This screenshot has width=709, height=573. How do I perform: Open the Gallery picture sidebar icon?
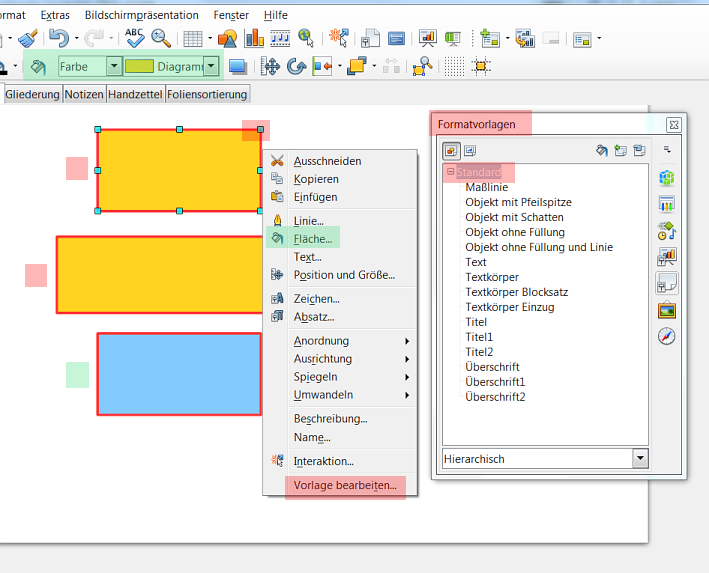[x=666, y=310]
